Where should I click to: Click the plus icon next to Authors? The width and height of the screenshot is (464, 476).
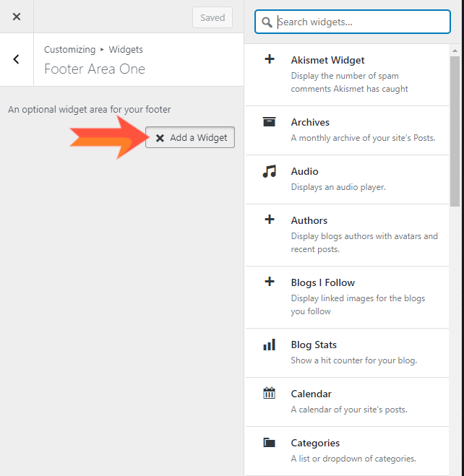click(x=270, y=219)
